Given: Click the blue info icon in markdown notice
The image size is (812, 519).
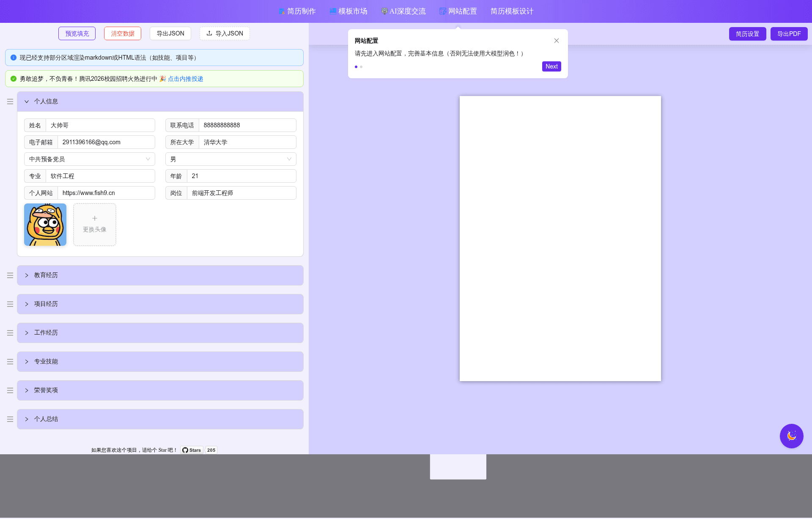Looking at the screenshot, I should 14,58.
